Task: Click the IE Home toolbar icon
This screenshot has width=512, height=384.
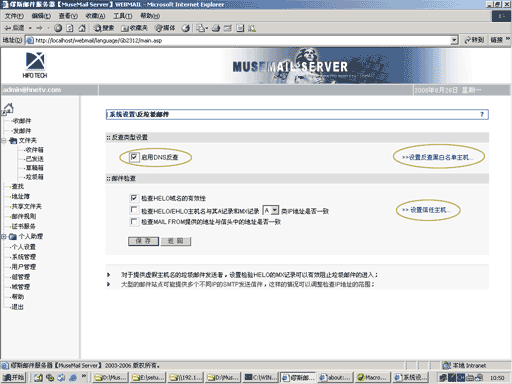Action: [82, 28]
